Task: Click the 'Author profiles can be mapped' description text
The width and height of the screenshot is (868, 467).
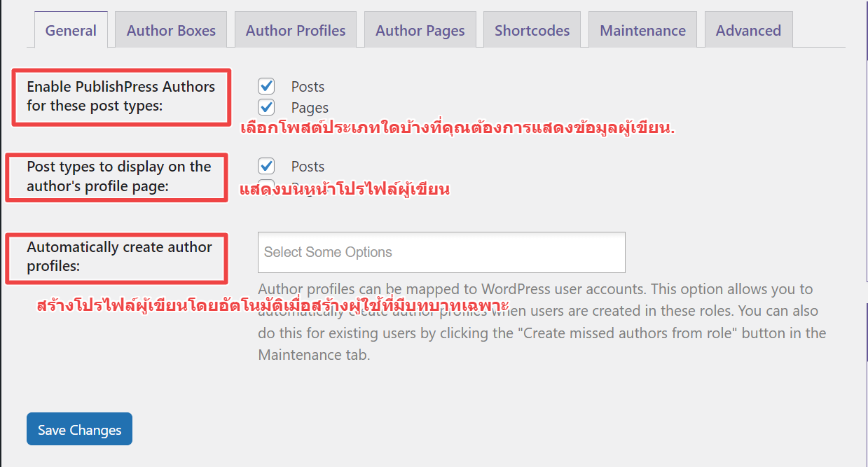Action: (542, 321)
